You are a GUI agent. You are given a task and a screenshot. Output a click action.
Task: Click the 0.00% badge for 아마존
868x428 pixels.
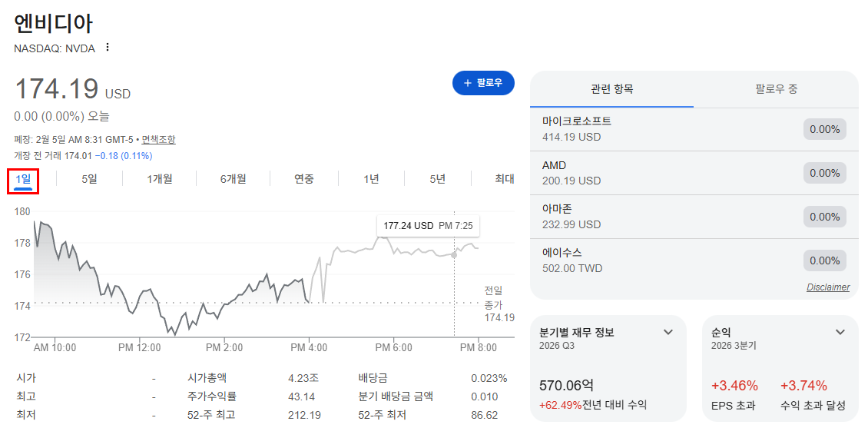click(825, 217)
